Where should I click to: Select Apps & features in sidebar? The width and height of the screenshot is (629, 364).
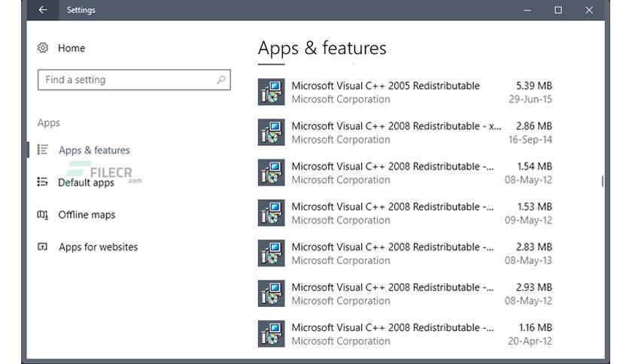94,150
